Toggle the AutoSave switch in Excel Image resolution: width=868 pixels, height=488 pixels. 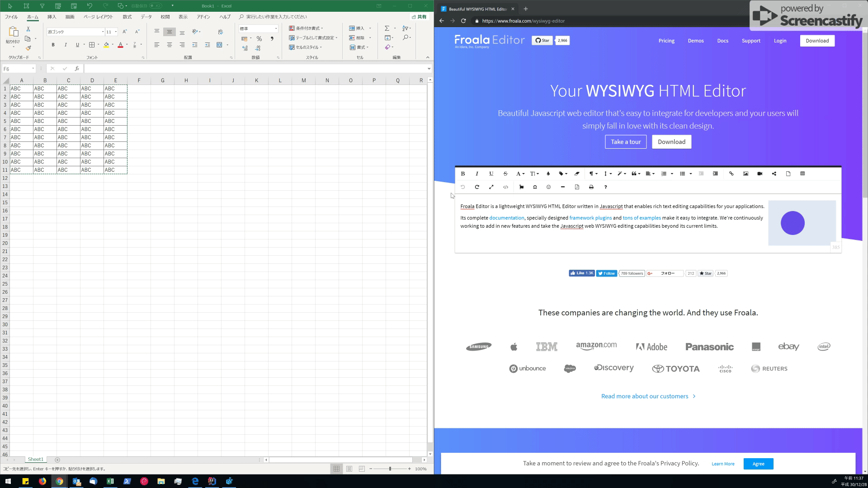click(155, 6)
